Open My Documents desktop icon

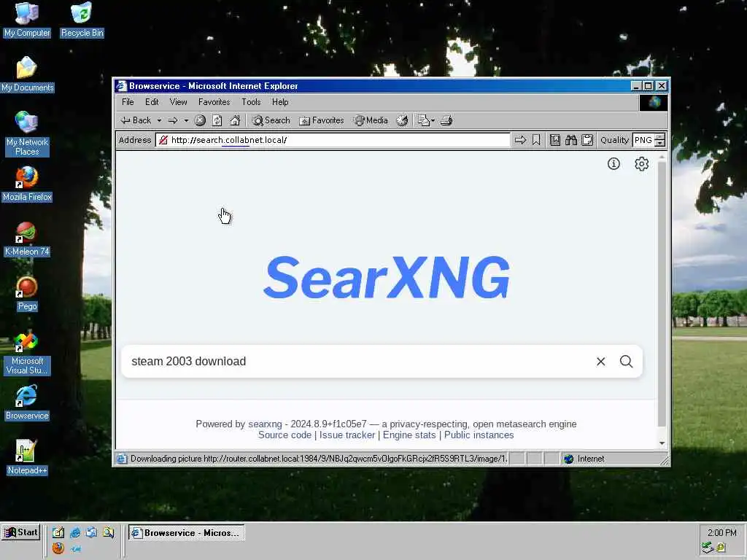coord(27,75)
